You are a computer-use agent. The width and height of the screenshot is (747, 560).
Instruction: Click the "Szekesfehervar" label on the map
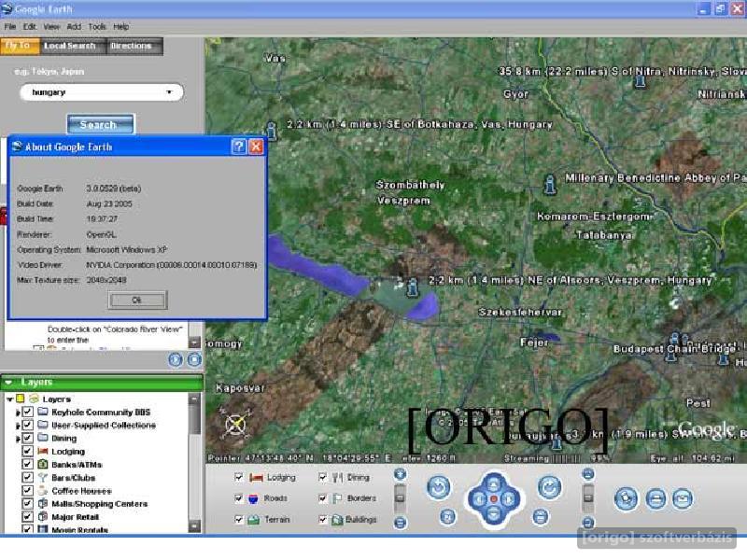click(x=520, y=313)
